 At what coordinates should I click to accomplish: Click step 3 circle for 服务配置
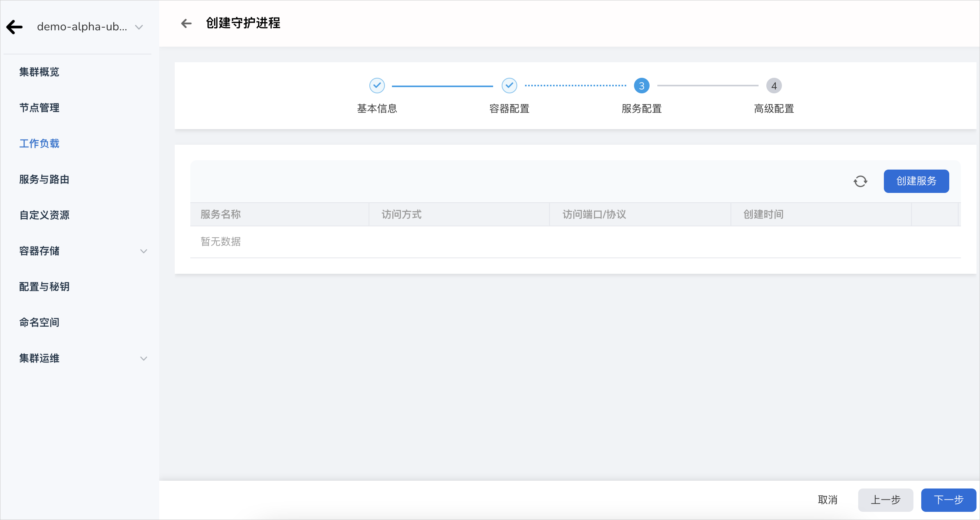[641, 86]
